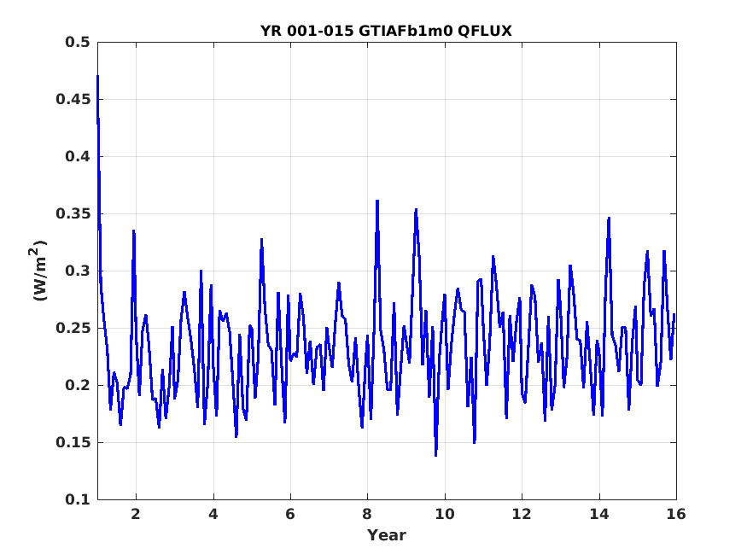Click the y-axis tick label '0.2'
Image resolution: width=747 pixels, height=560 pixels.
tap(78, 385)
